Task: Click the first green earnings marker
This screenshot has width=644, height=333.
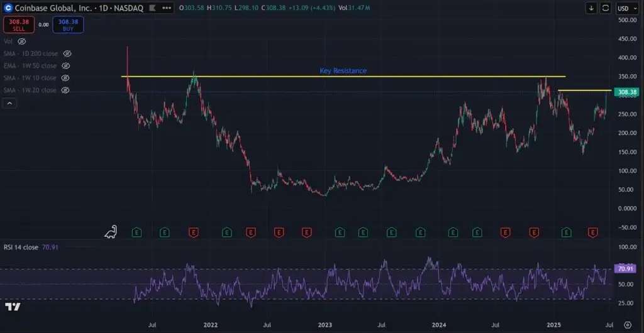Action: click(x=136, y=232)
